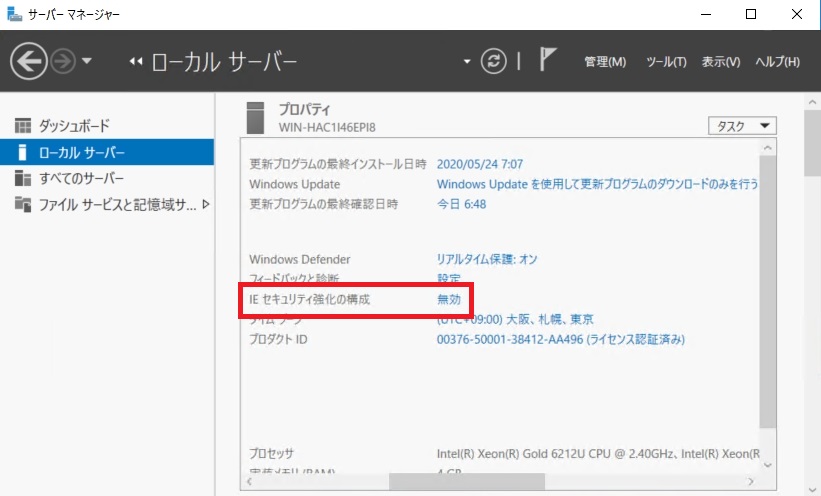Select ローカル サーバー in the sidebar
The height and width of the screenshot is (496, 821).
107,152
